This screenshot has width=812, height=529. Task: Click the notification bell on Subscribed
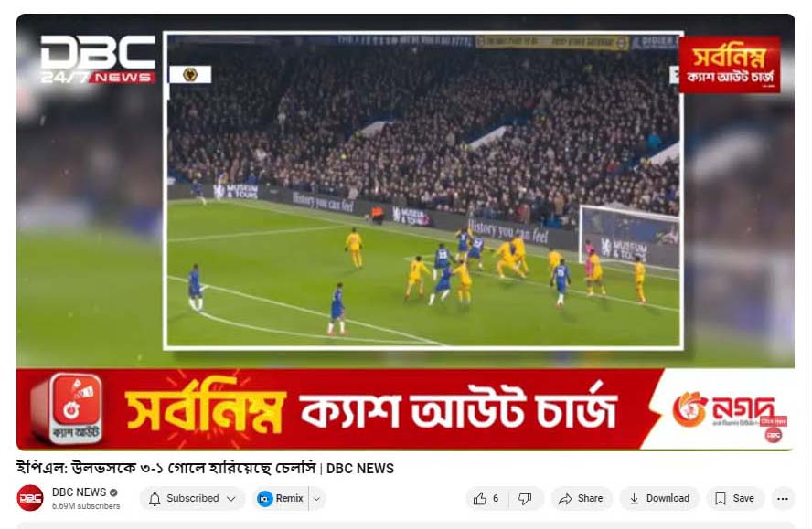[155, 499]
